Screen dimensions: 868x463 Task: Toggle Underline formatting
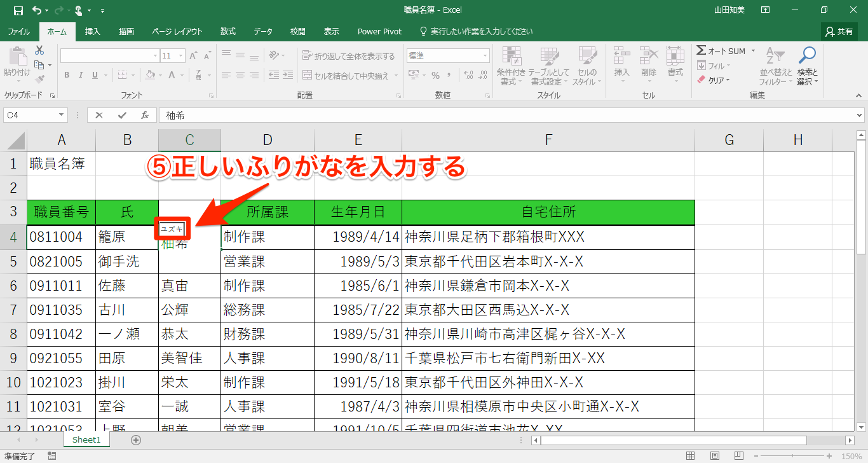(x=96, y=75)
